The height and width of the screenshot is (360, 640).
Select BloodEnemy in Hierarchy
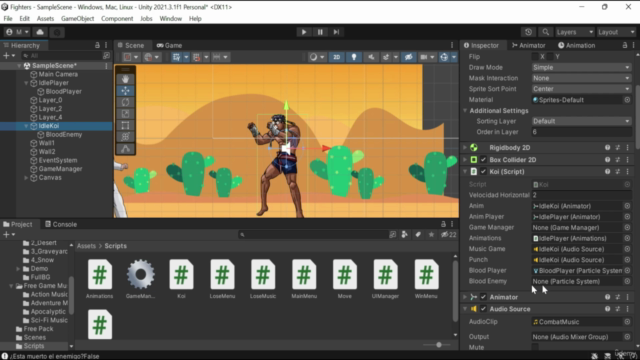click(64, 134)
